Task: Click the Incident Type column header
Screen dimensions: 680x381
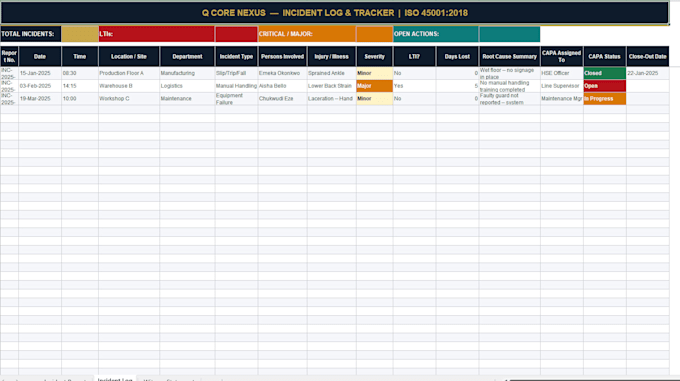Action: (236, 56)
